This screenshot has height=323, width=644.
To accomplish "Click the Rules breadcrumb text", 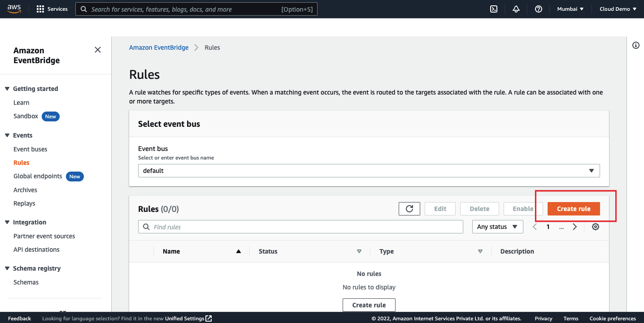I will [212, 47].
